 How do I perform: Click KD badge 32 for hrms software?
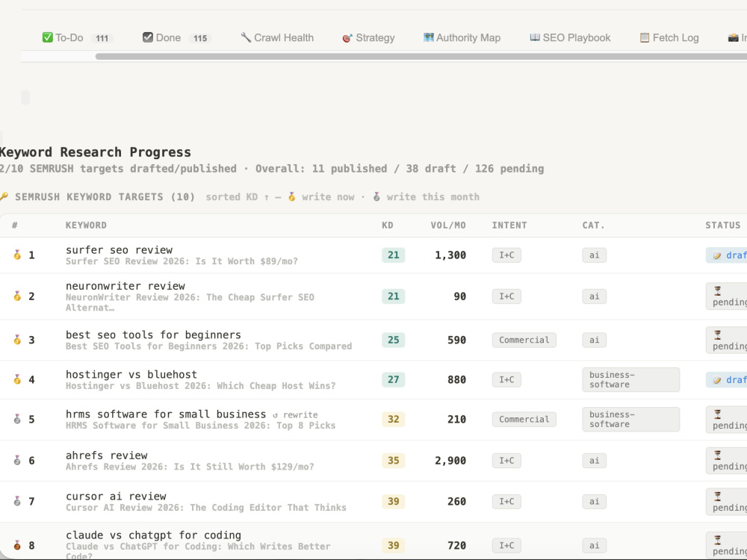click(x=394, y=419)
